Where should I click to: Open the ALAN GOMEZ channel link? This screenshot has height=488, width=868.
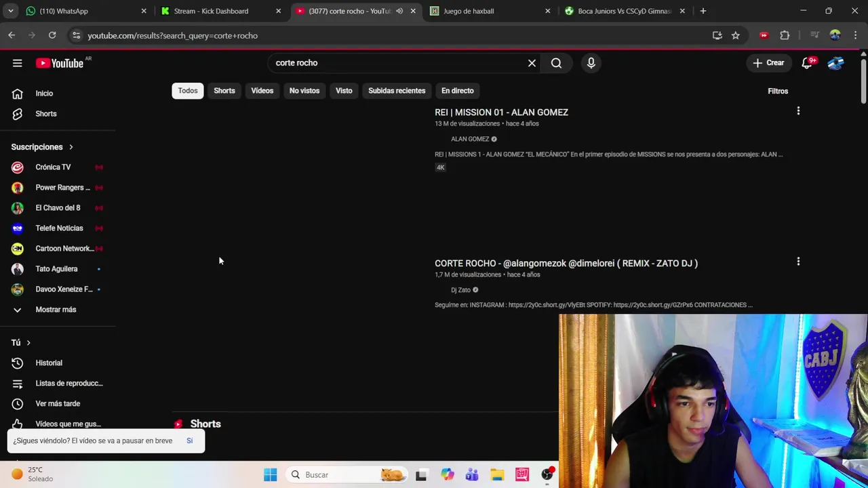point(470,139)
